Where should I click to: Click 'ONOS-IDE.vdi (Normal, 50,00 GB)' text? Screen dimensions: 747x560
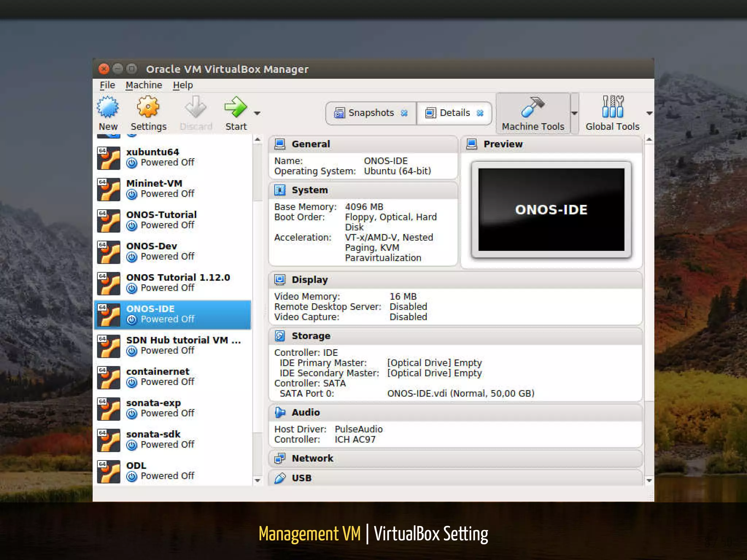pyautogui.click(x=461, y=394)
